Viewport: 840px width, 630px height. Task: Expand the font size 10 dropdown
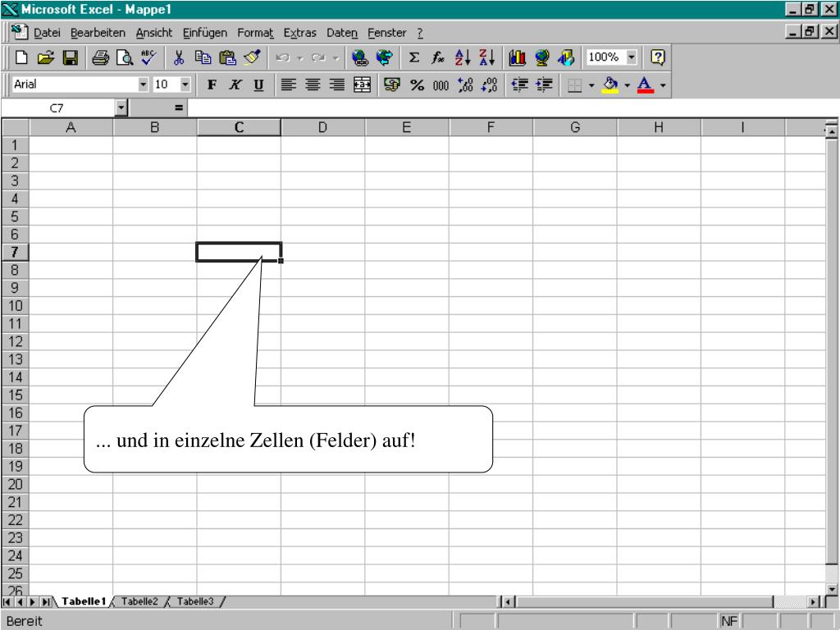(185, 84)
